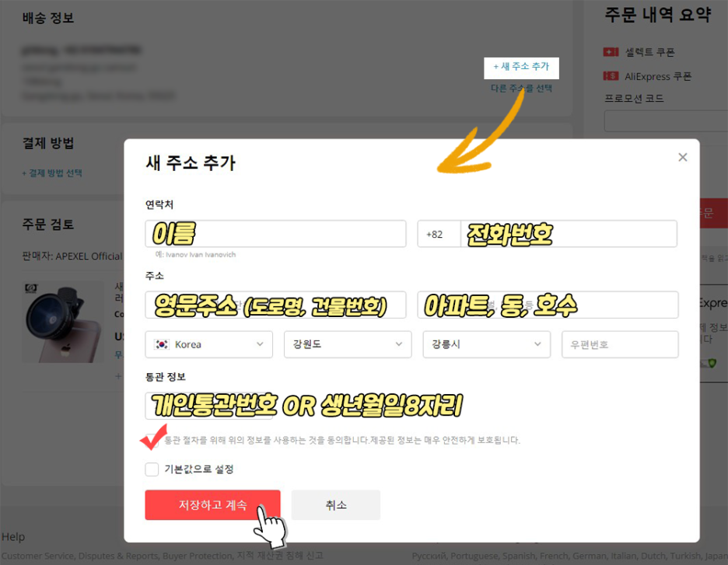Open the 강원도 province dropdown
Image resolution: width=728 pixels, height=565 pixels.
(x=348, y=344)
